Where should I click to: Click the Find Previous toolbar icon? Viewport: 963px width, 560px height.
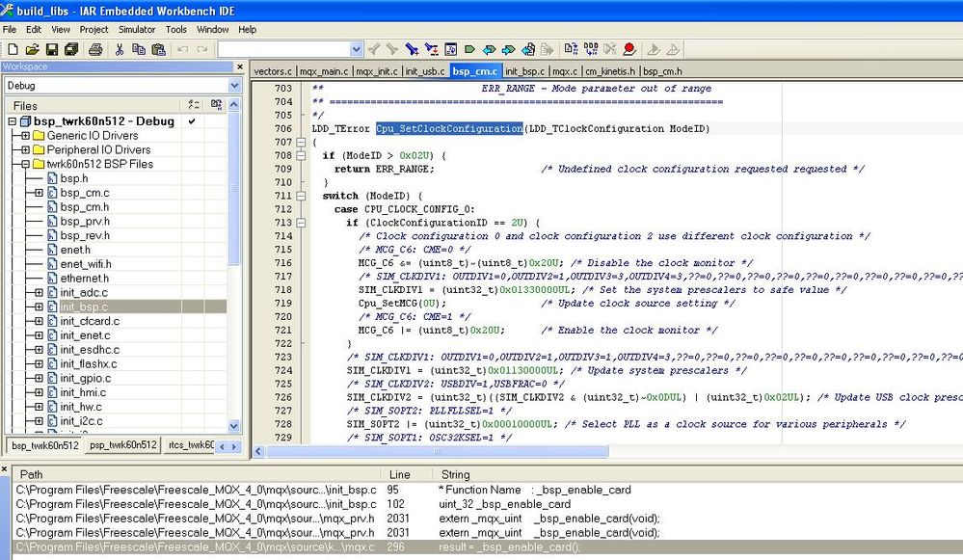click(374, 49)
